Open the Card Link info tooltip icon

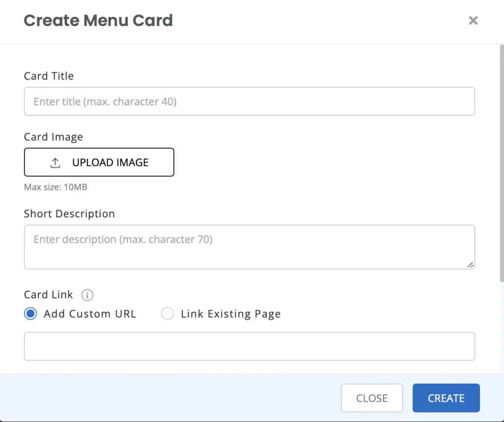point(87,295)
